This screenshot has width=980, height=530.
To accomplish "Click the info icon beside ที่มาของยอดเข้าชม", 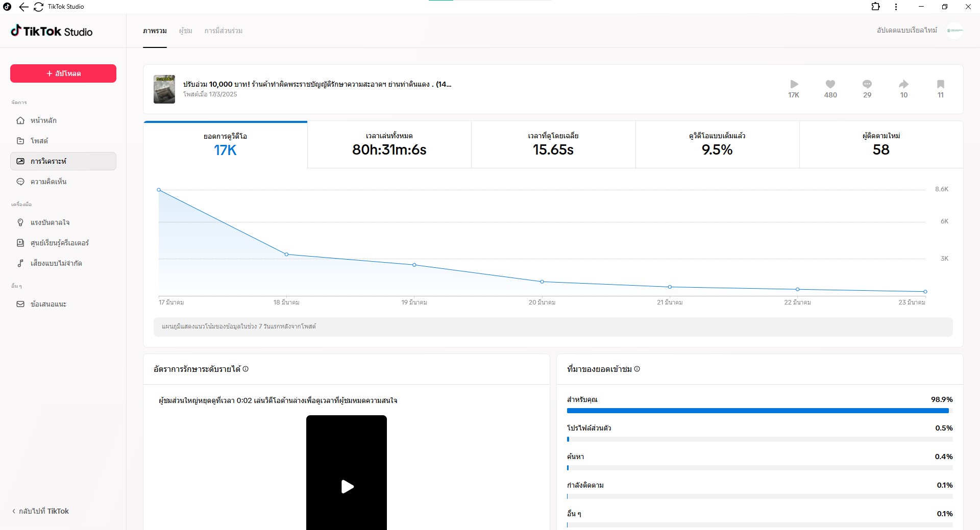I will (x=637, y=369).
